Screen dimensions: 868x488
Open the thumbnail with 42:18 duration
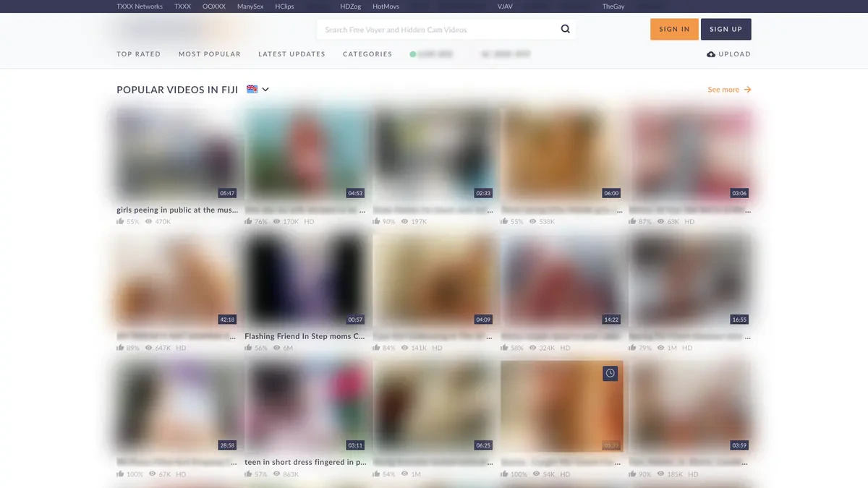pyautogui.click(x=178, y=281)
